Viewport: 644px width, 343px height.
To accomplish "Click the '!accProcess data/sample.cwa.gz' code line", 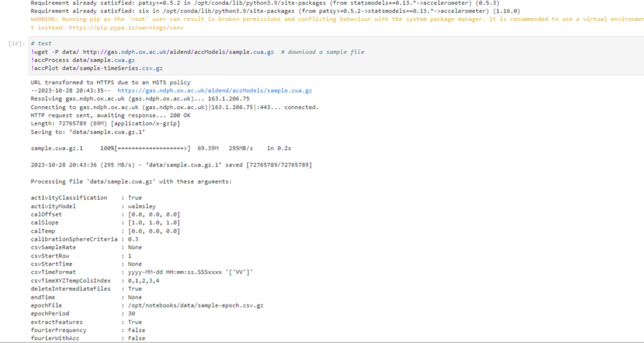I will tap(83, 60).
